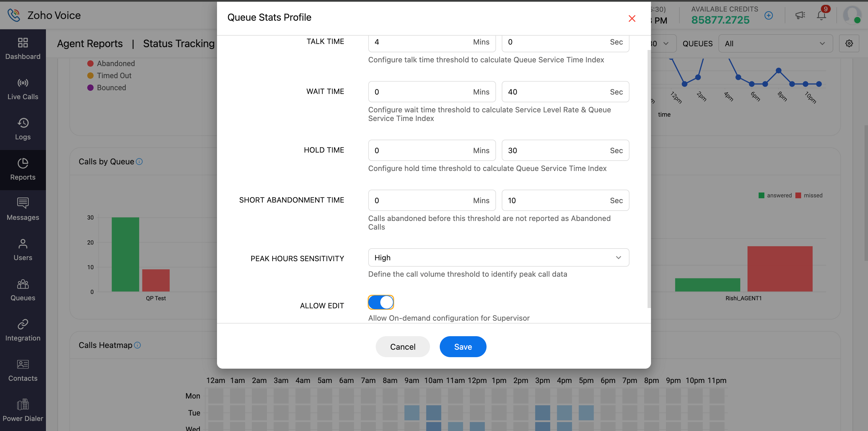Close the Queue Stats Profile dialog
This screenshot has height=431, width=868.
point(632,19)
